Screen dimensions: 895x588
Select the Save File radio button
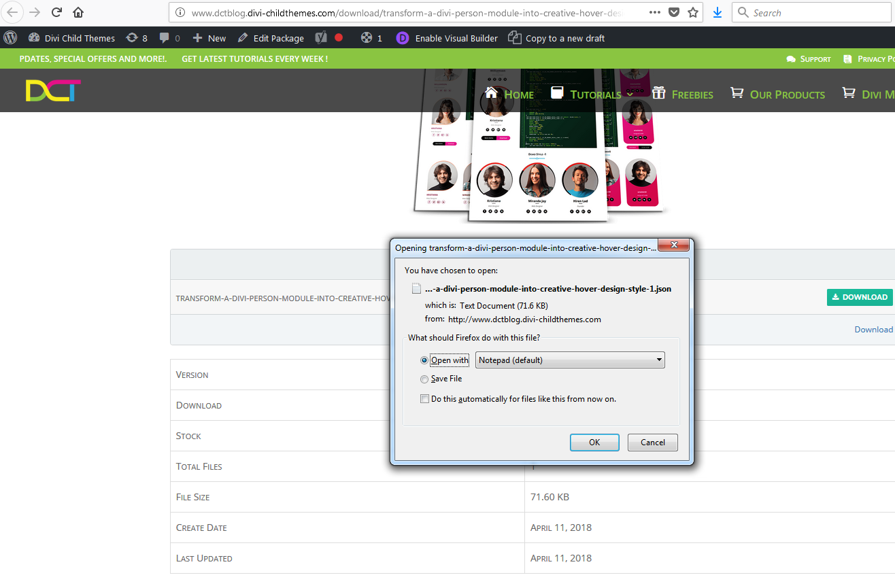424,379
